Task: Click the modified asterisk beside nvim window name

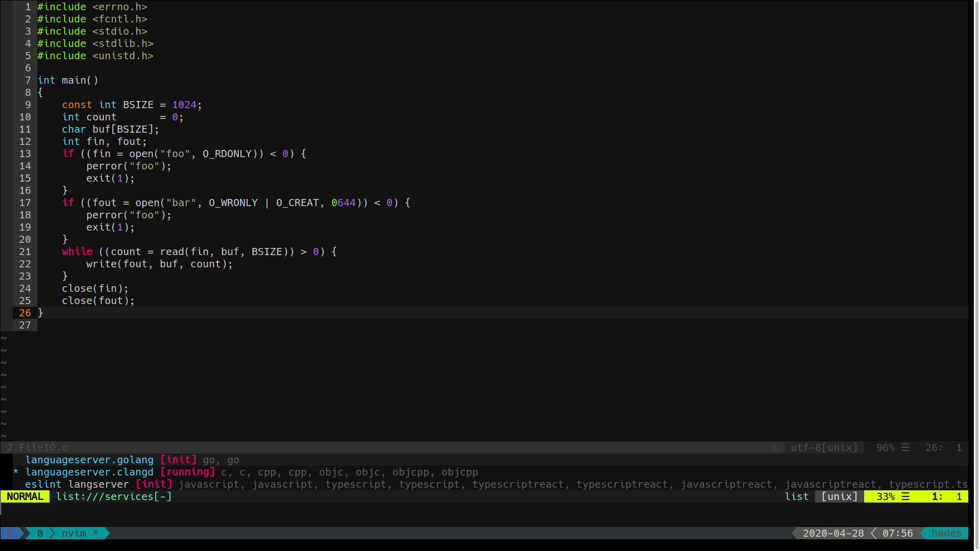Action: 95,533
